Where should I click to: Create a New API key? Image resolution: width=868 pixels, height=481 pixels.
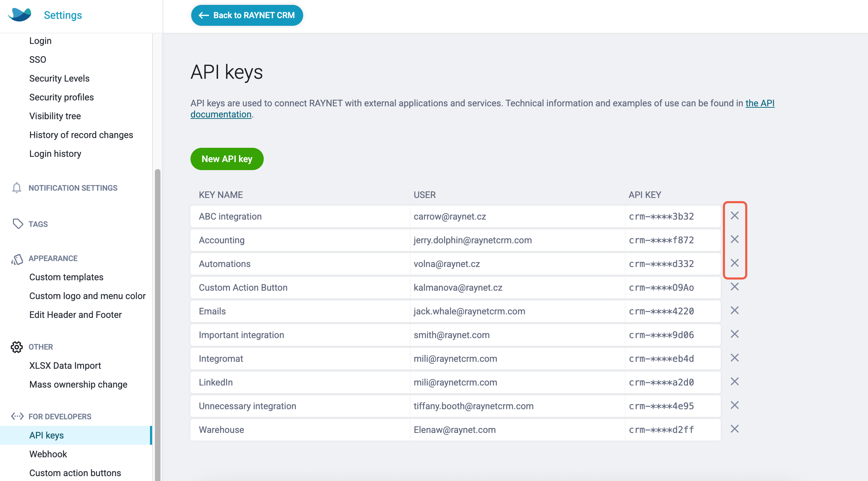pyautogui.click(x=227, y=159)
